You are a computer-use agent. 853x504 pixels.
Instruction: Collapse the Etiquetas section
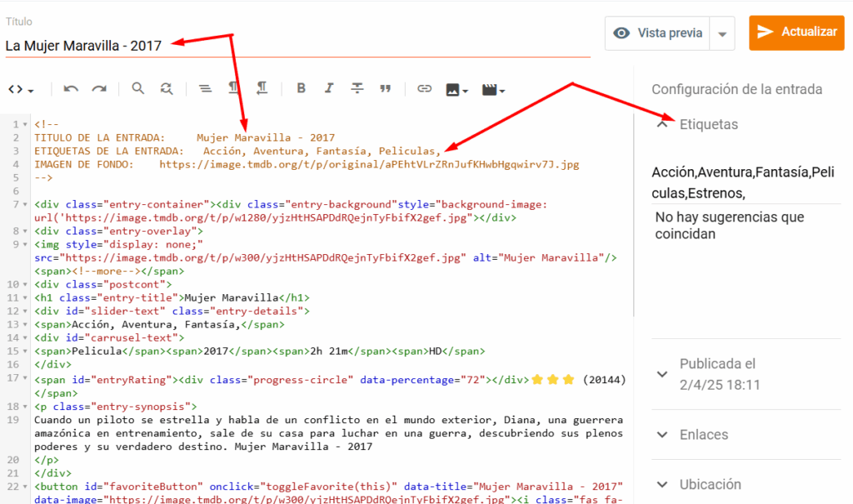coord(662,124)
